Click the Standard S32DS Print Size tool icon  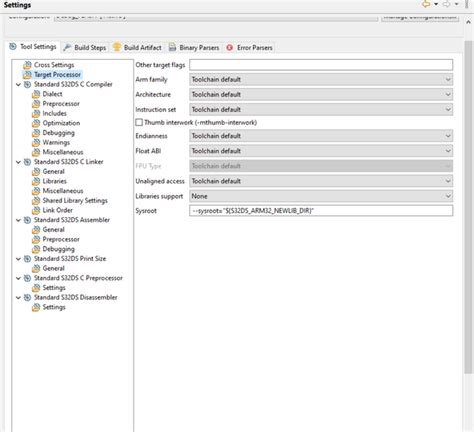(27, 259)
